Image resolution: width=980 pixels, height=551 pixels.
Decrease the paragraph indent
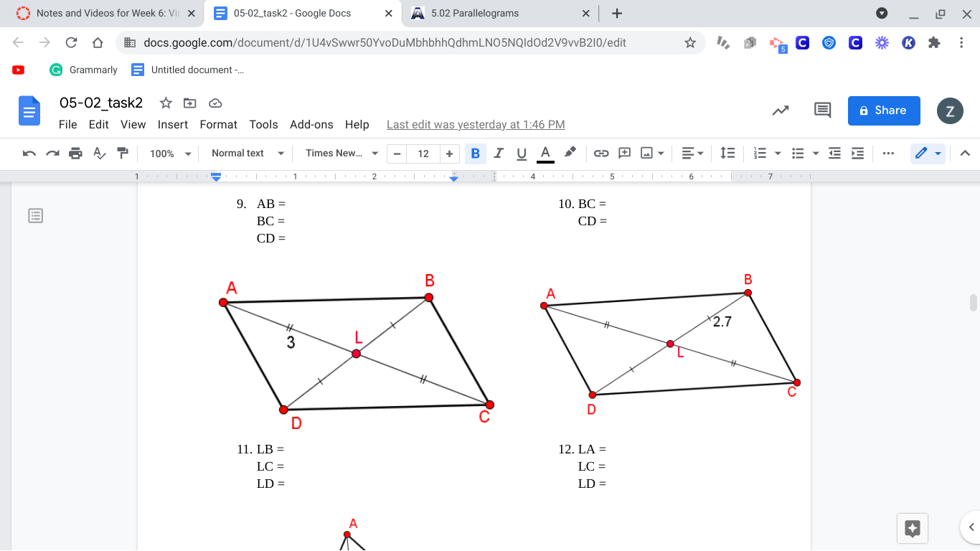(834, 153)
